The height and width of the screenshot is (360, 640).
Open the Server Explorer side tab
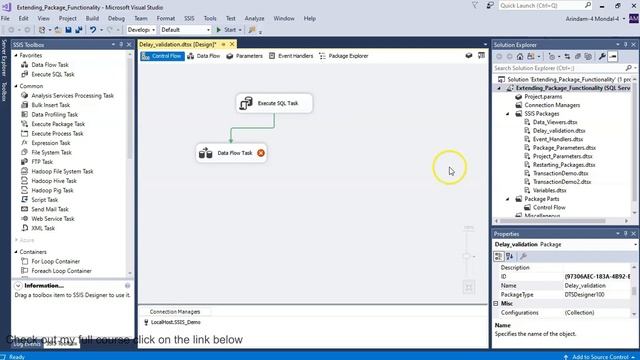tap(4, 58)
